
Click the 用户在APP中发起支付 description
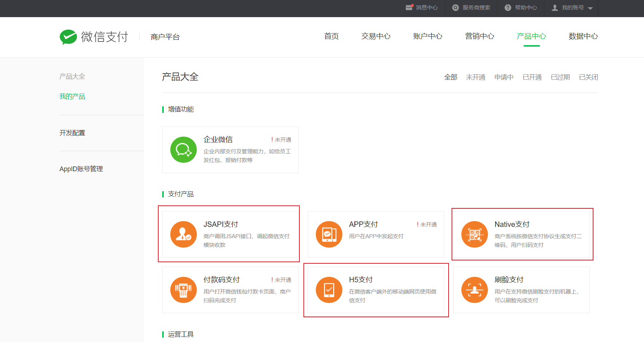tap(376, 236)
